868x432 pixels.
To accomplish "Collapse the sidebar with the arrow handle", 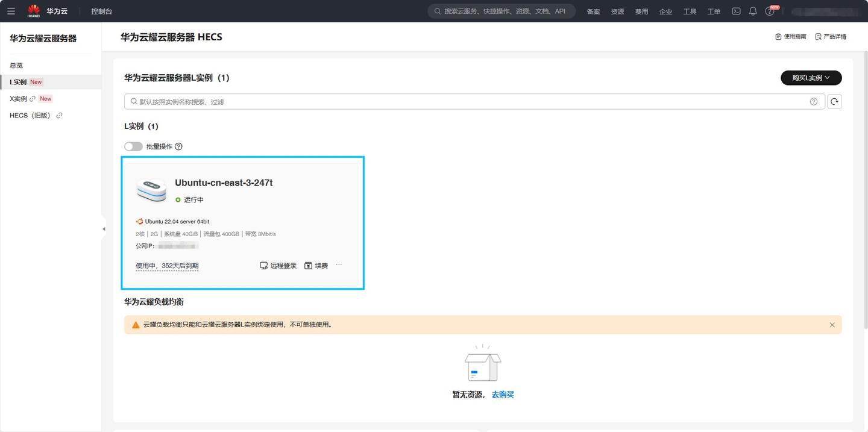I will pos(104,229).
